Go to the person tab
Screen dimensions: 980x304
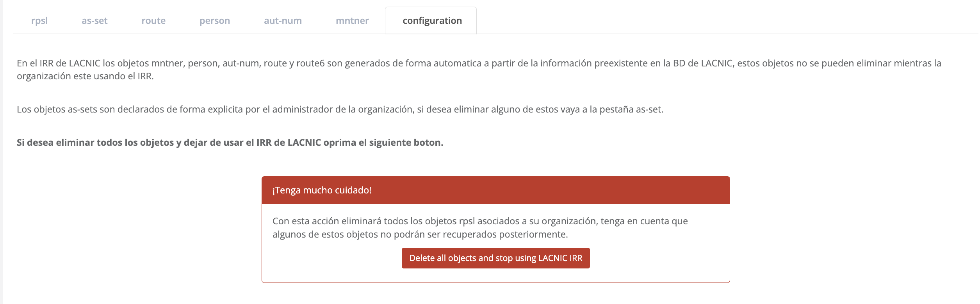click(x=215, y=21)
